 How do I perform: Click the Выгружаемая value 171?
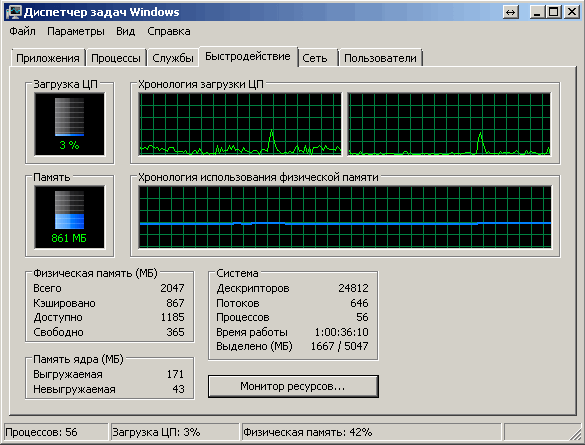175,374
